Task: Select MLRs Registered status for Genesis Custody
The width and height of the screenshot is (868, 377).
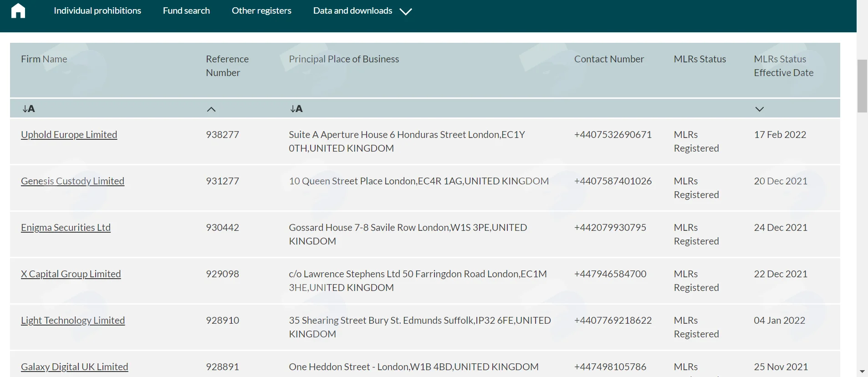Action: pyautogui.click(x=696, y=188)
